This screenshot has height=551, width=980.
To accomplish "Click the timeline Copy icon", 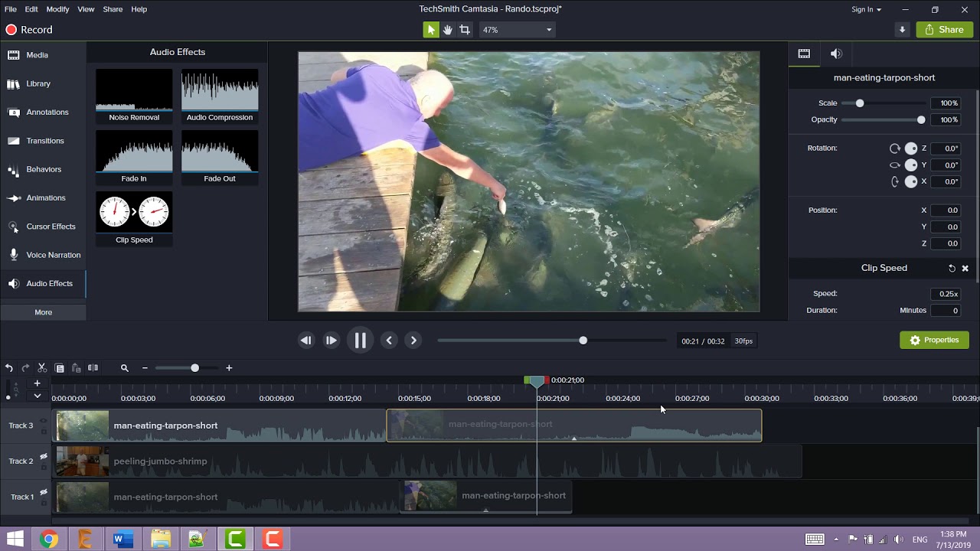I will tap(59, 368).
